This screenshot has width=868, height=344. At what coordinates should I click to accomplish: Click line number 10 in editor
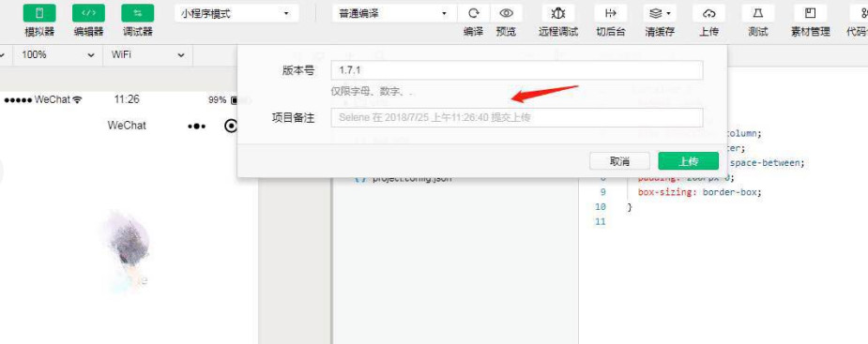coord(600,207)
